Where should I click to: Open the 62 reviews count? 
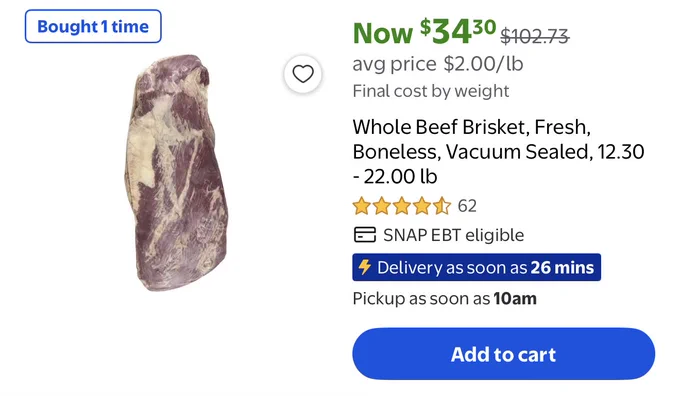(x=467, y=206)
